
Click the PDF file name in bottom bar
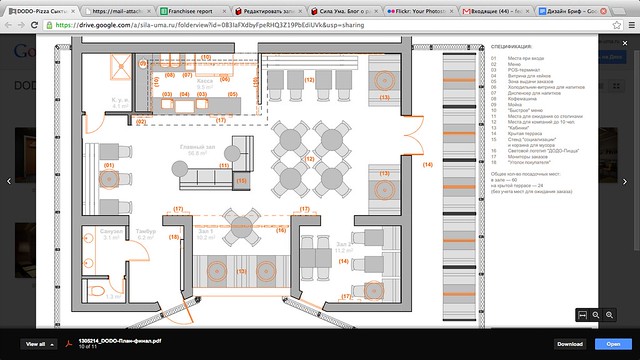(120, 341)
